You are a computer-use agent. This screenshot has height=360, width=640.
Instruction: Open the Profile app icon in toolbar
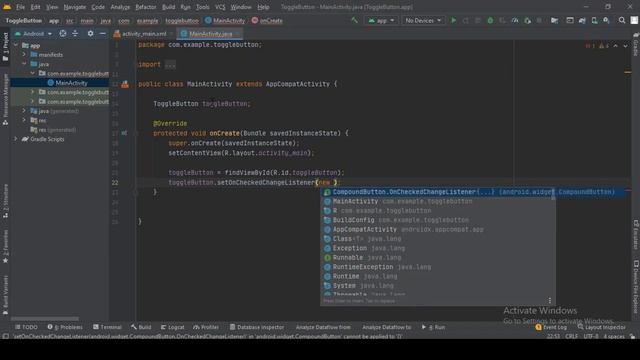pos(515,20)
